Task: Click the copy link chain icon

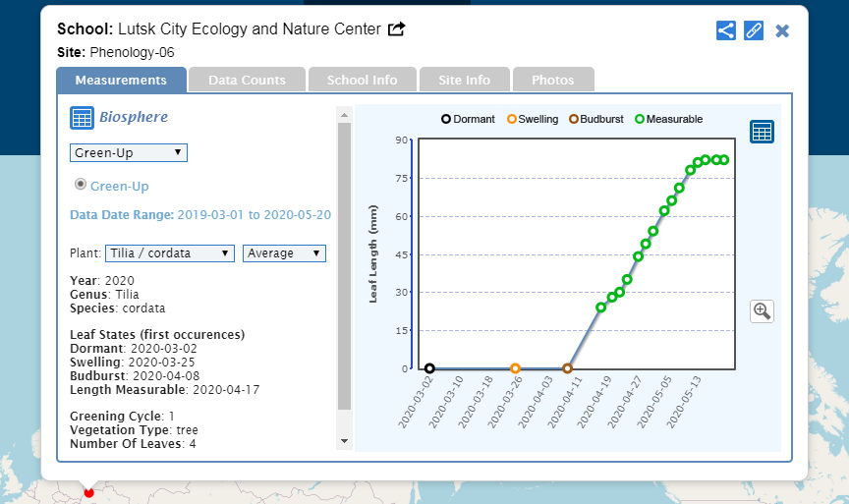Action: click(x=754, y=30)
